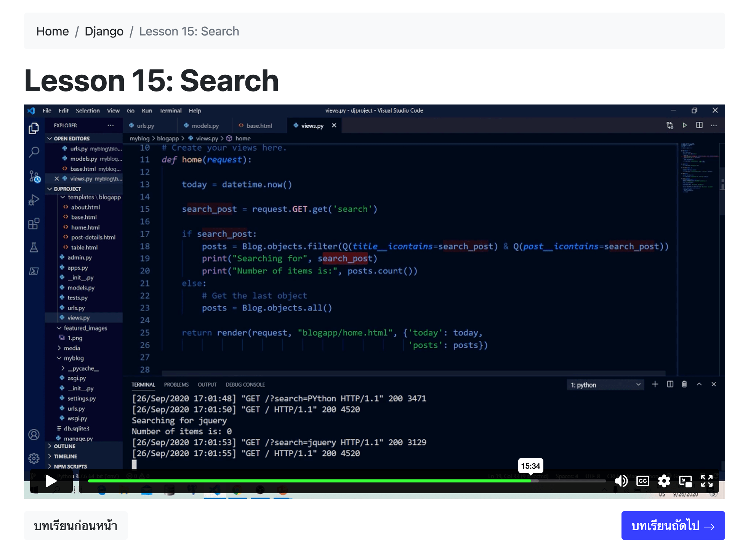
Task: Split the terminal panel
Action: (670, 384)
